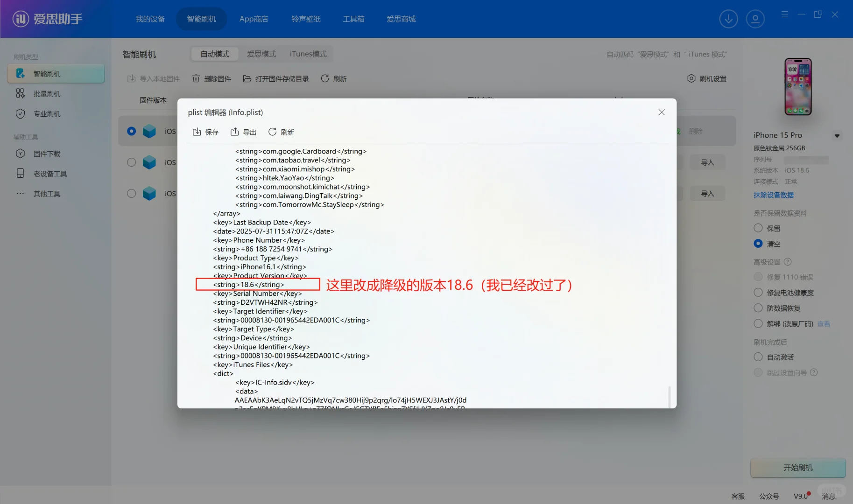Open 刷机设置 settings
Image resolution: width=853 pixels, height=504 pixels.
click(x=707, y=78)
